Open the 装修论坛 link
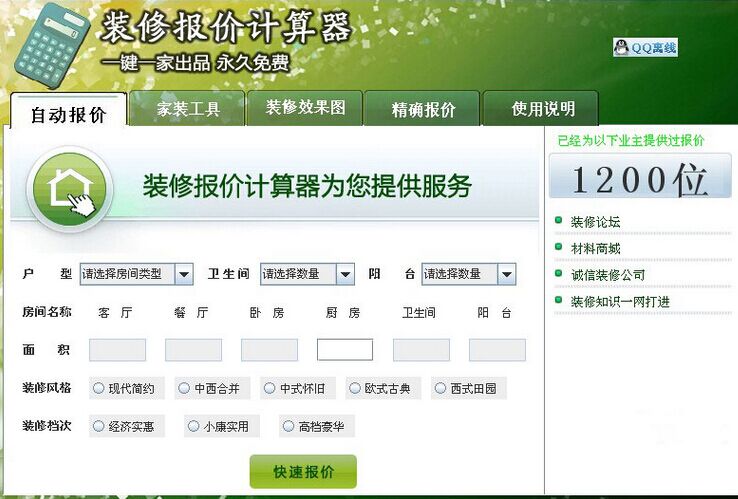Screen dimensions: 738x499 (x=595, y=222)
